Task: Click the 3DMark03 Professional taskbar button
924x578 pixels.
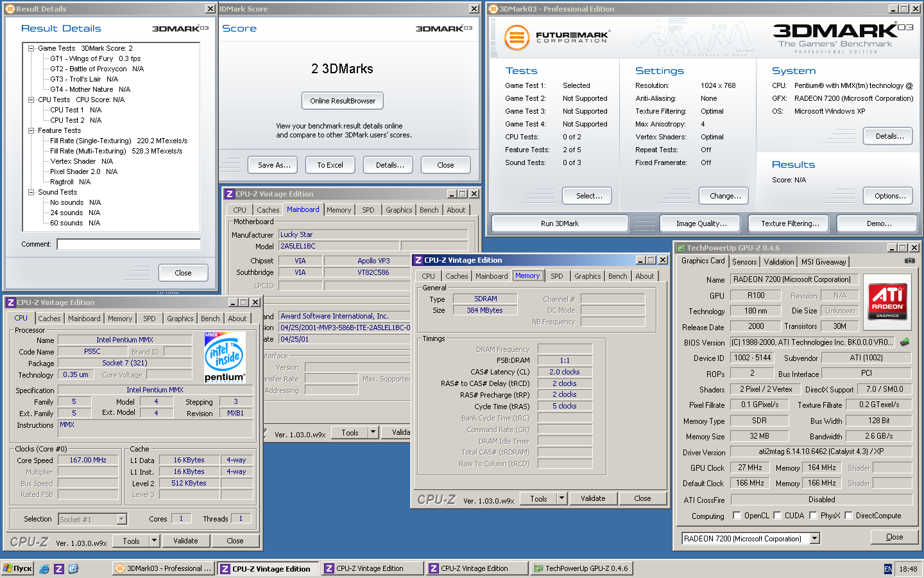Action: (x=164, y=568)
